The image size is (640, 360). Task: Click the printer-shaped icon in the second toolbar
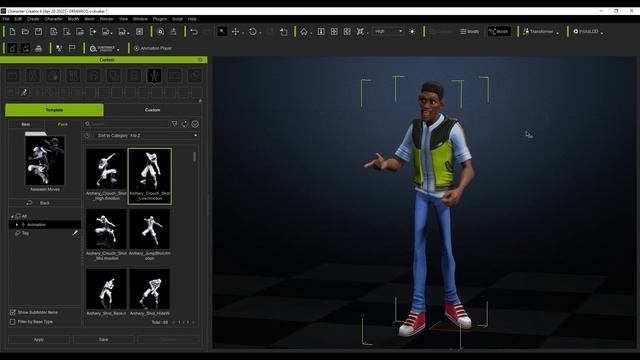click(x=38, y=48)
